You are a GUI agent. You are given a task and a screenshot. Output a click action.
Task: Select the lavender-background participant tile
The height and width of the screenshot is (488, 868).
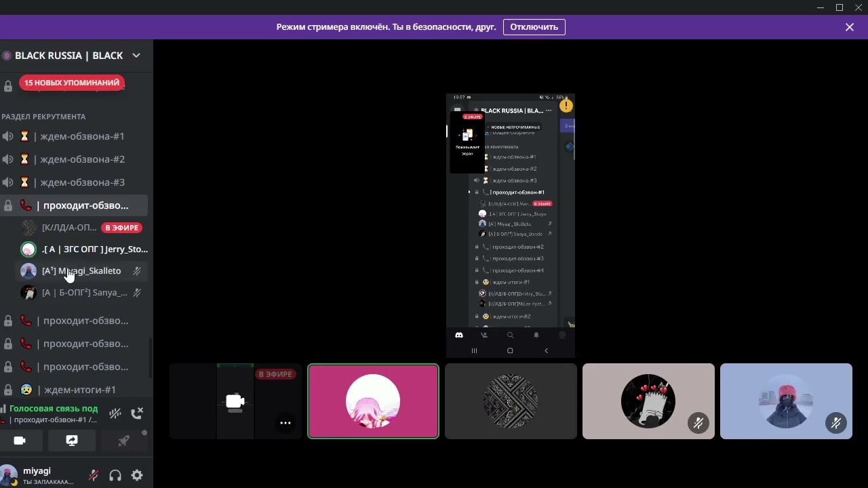pos(786,401)
